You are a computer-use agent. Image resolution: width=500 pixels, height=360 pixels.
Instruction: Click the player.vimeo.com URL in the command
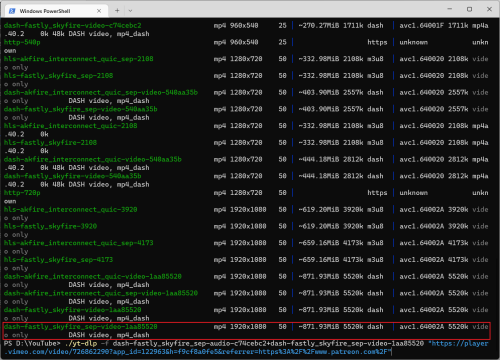tap(247, 347)
